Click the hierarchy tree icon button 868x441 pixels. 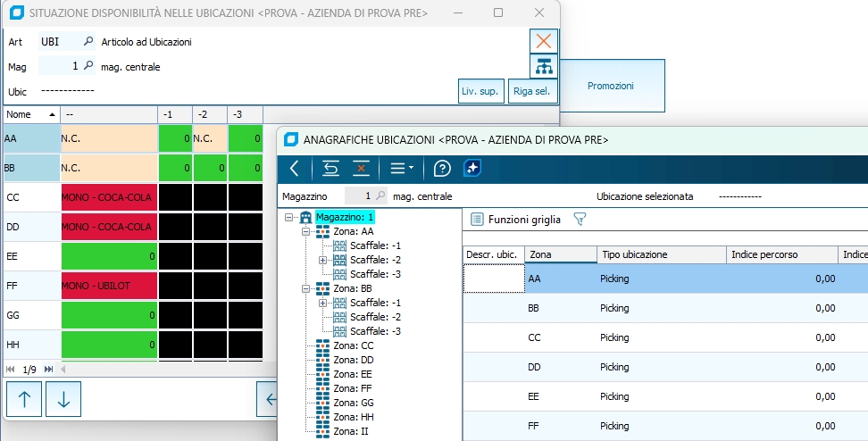coord(543,66)
